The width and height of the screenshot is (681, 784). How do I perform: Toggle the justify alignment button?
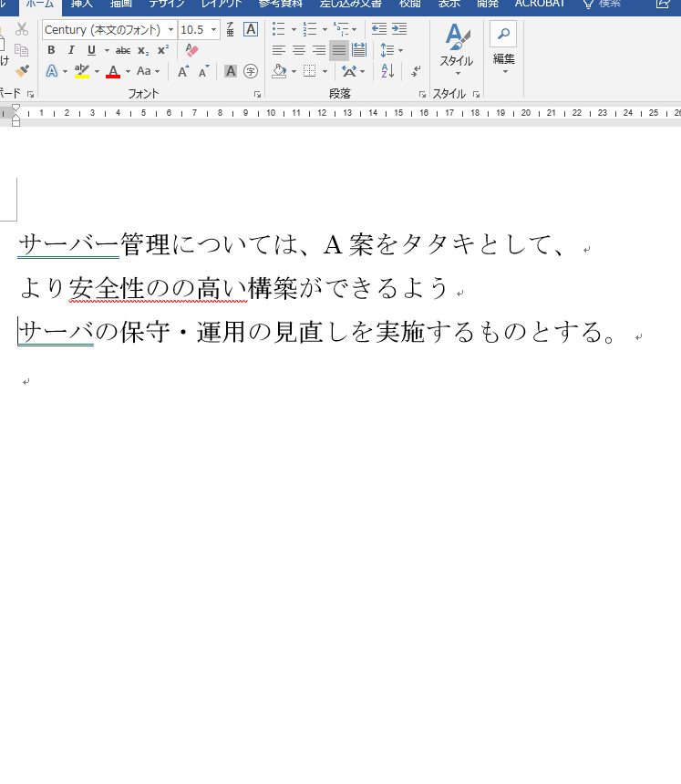[x=339, y=50]
